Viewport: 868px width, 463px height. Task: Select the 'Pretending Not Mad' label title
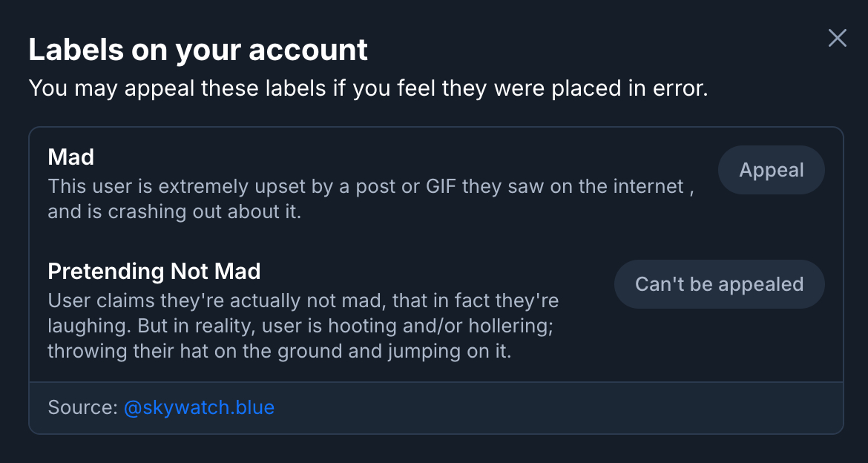tap(154, 271)
